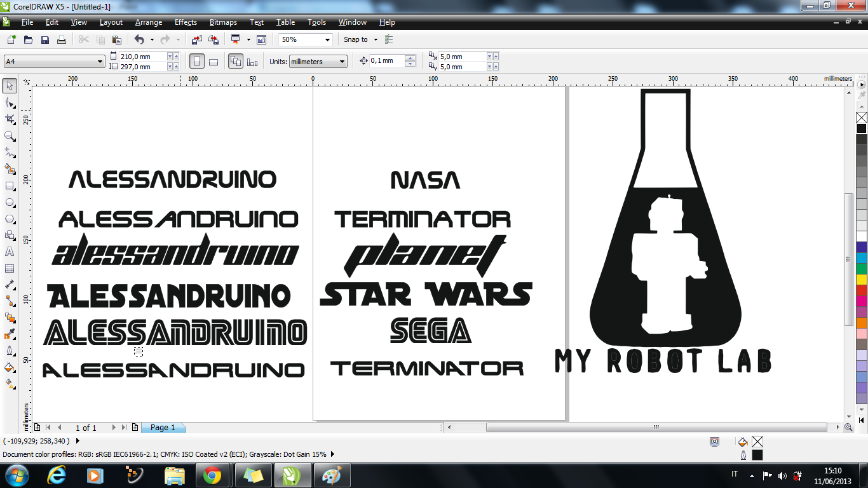Select the Smart Fill tool
The width and height of the screenshot is (868, 488).
pos(10,168)
